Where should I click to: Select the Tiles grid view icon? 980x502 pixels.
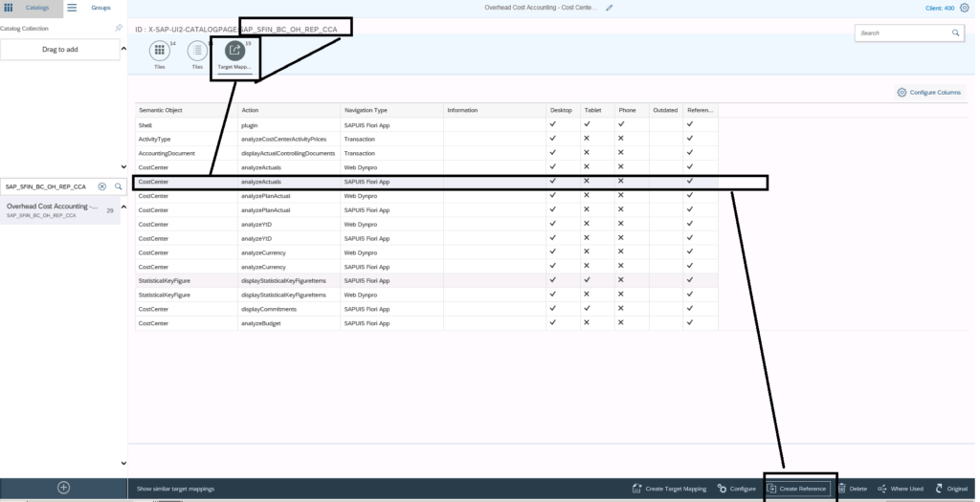click(x=160, y=50)
